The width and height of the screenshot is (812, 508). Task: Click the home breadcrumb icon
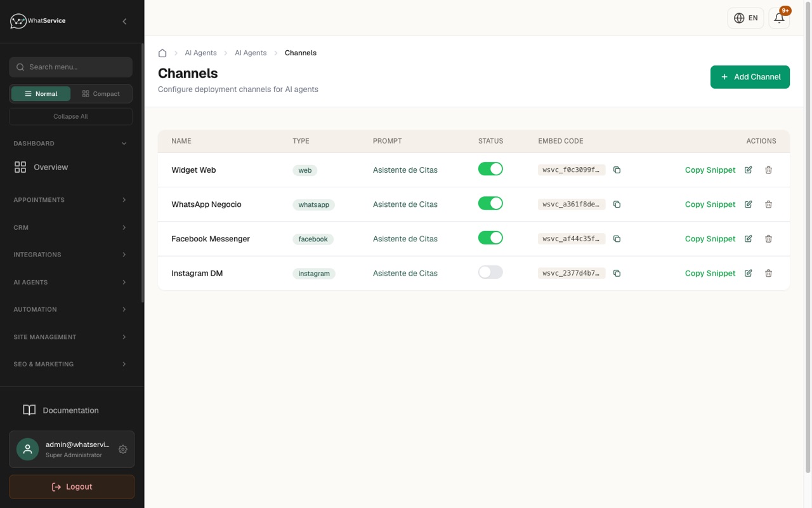click(162, 53)
